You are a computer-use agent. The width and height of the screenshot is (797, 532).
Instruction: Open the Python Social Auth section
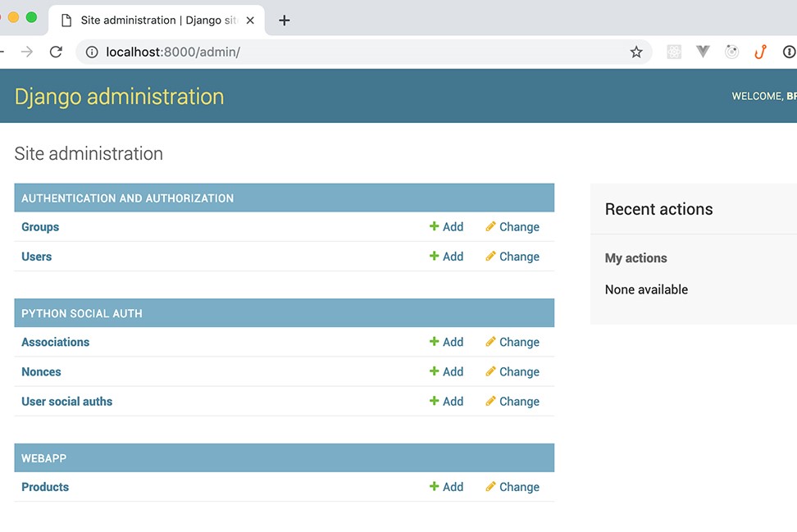[82, 313]
